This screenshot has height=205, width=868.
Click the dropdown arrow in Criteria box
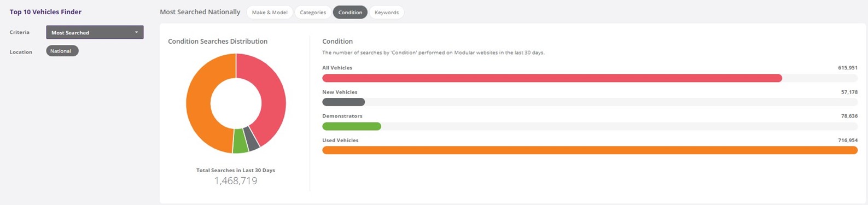point(136,32)
